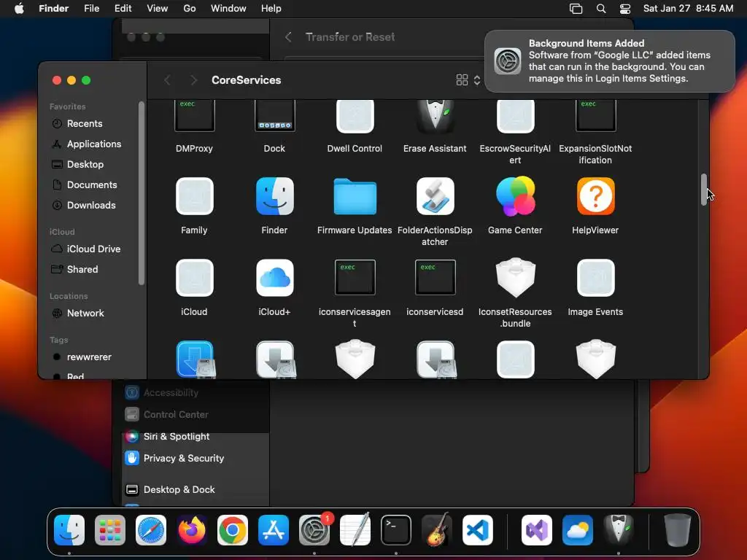Select the ExpansionSlotNotification exec icon
This screenshot has height=560, width=747.
point(595,115)
